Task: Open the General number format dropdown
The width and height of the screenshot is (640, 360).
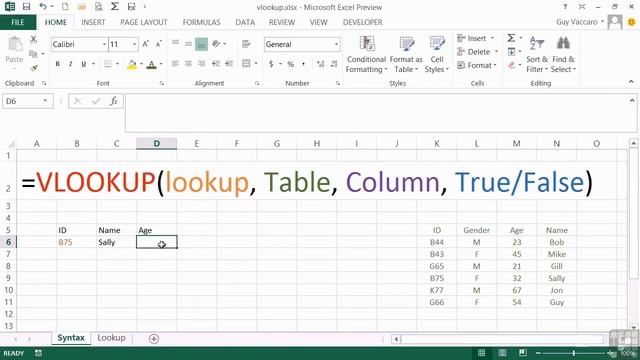Action: coord(336,44)
